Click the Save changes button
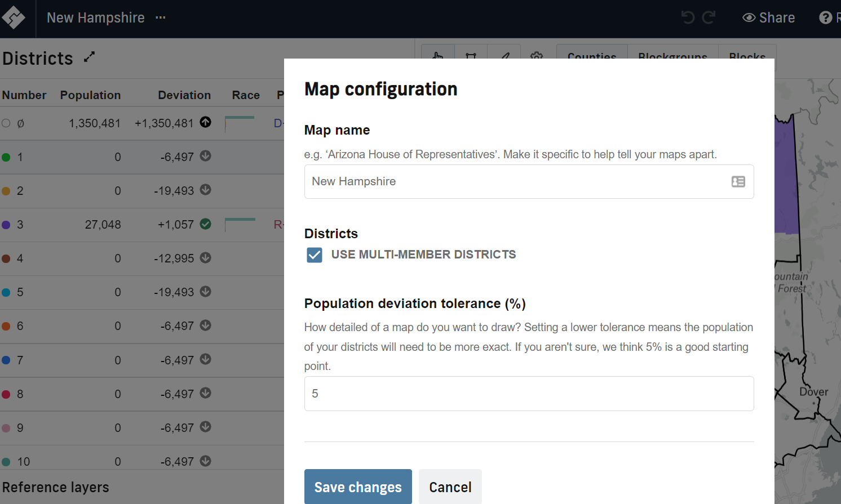Screen dimensions: 841x504 357,487
